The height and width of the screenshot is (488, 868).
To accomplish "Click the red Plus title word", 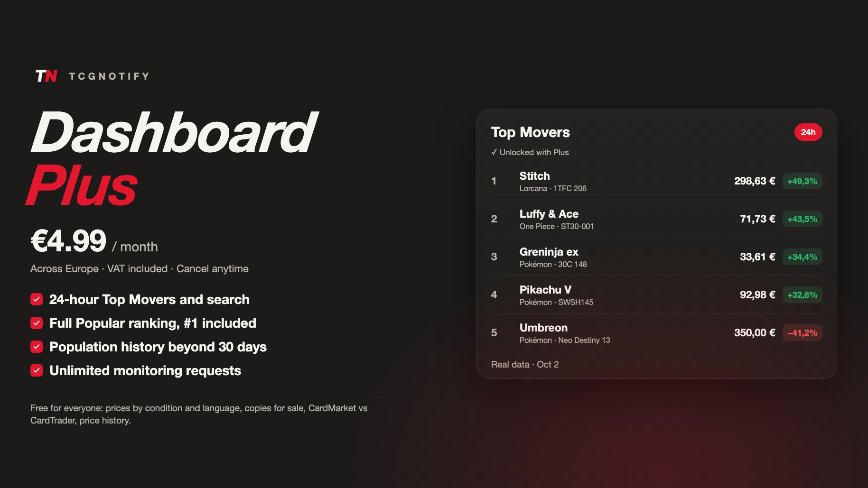I will (x=82, y=185).
